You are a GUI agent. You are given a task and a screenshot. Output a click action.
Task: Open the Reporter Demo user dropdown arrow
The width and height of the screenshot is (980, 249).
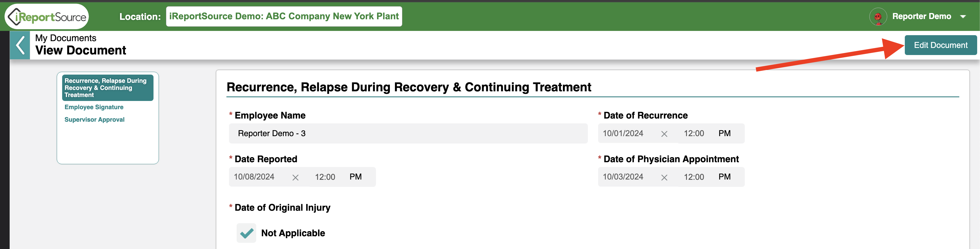click(963, 17)
